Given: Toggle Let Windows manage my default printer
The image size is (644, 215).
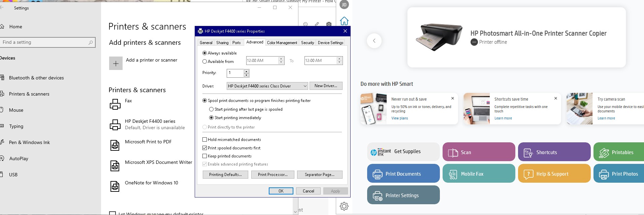Looking at the screenshot, I should 113,213.
